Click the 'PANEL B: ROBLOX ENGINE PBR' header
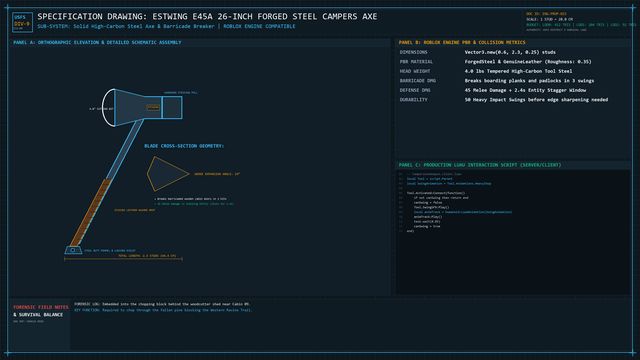 (462, 42)
